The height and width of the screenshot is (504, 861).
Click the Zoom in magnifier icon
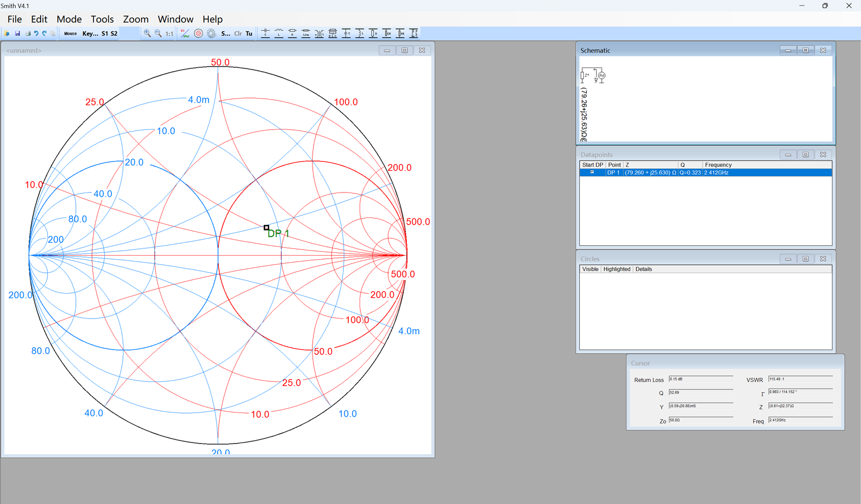click(x=147, y=34)
